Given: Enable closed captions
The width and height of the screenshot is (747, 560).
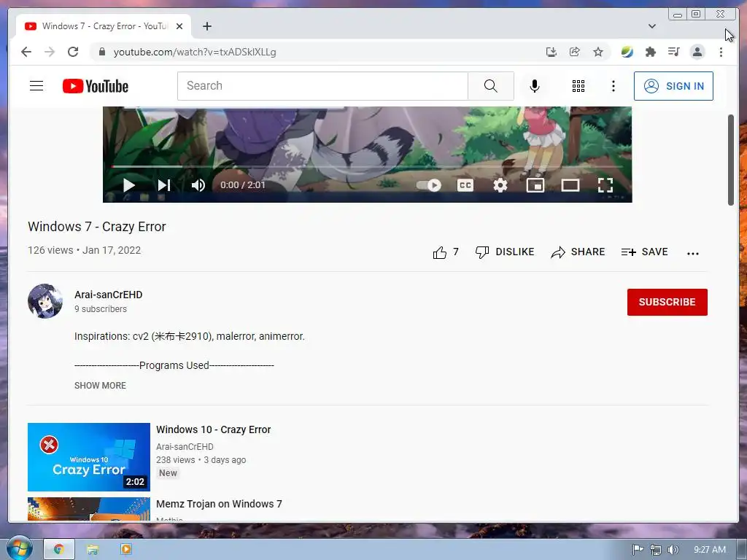Looking at the screenshot, I should (x=465, y=185).
